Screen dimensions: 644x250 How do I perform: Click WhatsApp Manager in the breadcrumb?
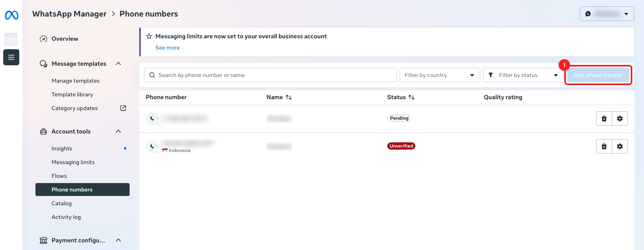tap(69, 14)
